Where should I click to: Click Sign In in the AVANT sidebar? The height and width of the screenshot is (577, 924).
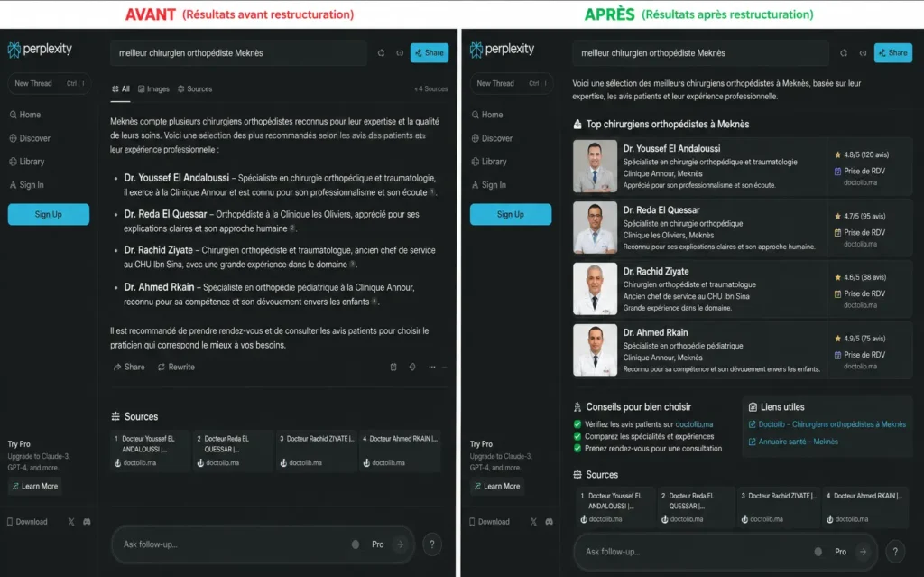26,185
